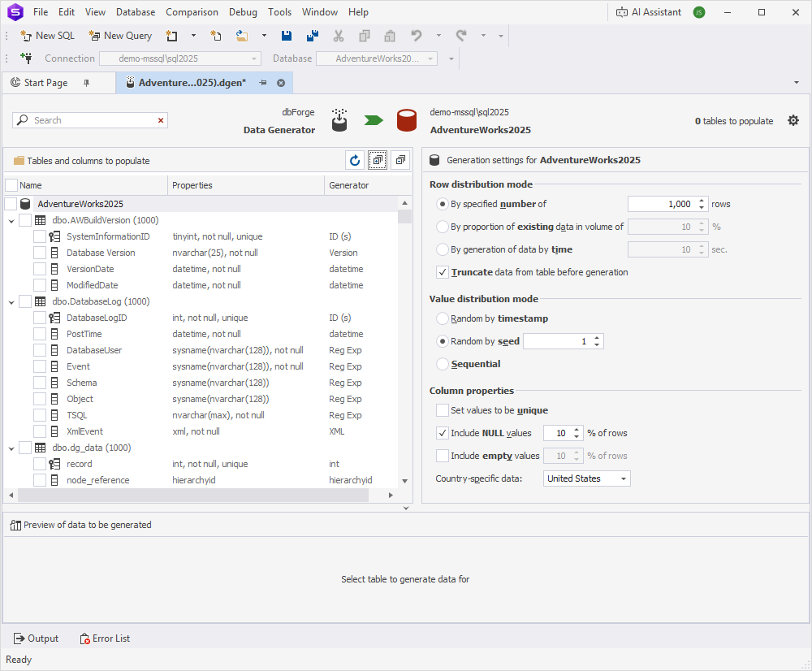Click the tree vertical scrollbar down arrow

pos(404,481)
